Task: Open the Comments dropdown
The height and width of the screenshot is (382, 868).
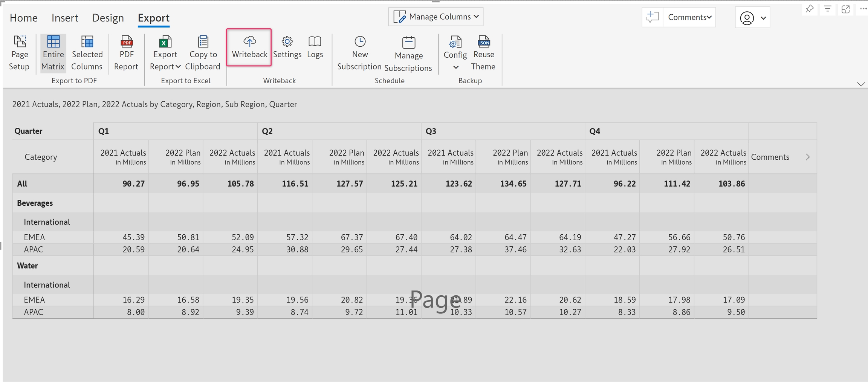Action: [x=689, y=17]
